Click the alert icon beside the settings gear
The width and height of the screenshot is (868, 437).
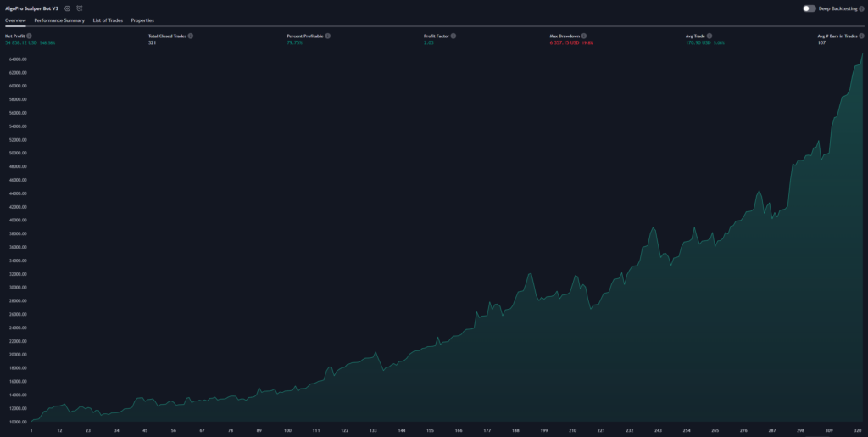pyautogui.click(x=79, y=8)
